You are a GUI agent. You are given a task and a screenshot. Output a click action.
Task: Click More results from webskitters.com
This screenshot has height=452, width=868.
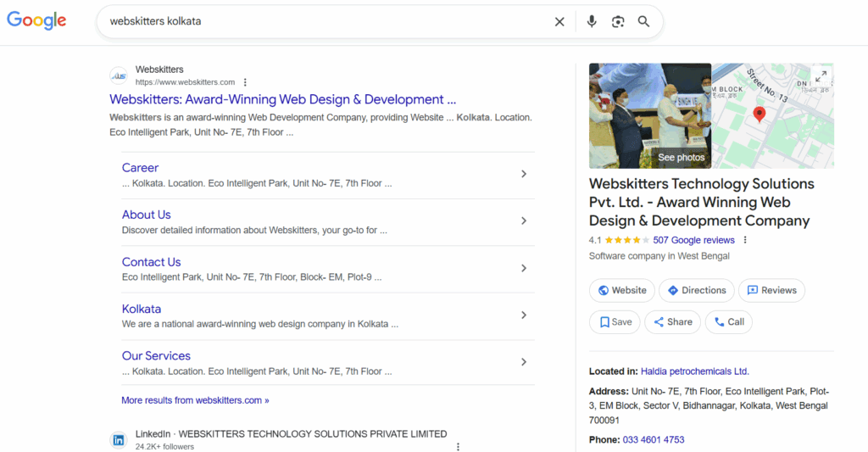tap(196, 400)
